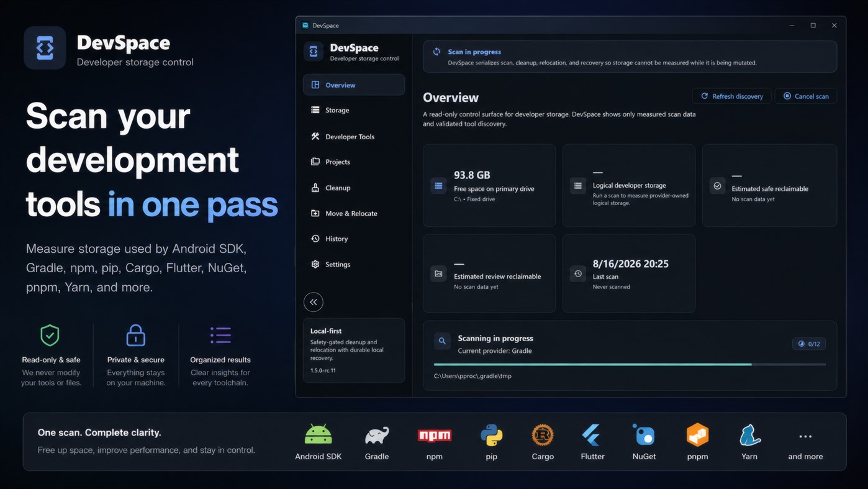Click the 93.8 GB free space value

pos(472,175)
